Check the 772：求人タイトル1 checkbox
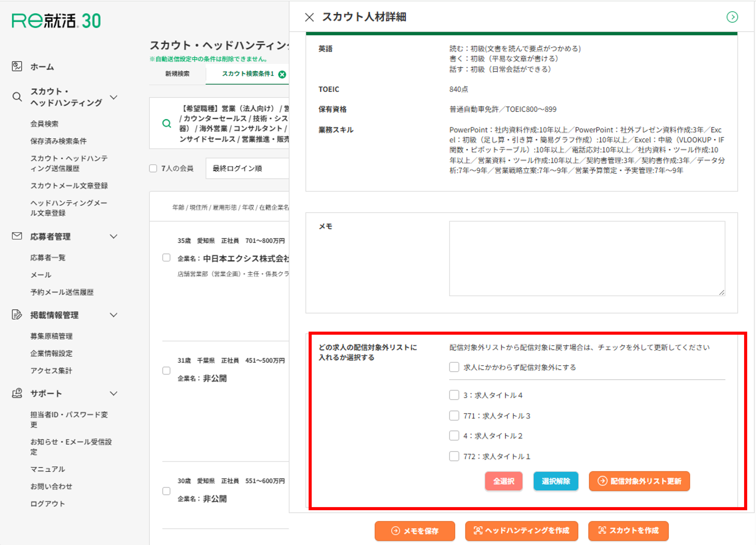 [x=454, y=456]
